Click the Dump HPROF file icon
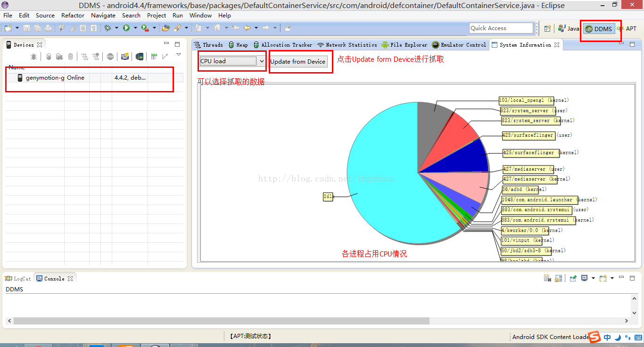The image size is (644, 347). click(x=59, y=57)
